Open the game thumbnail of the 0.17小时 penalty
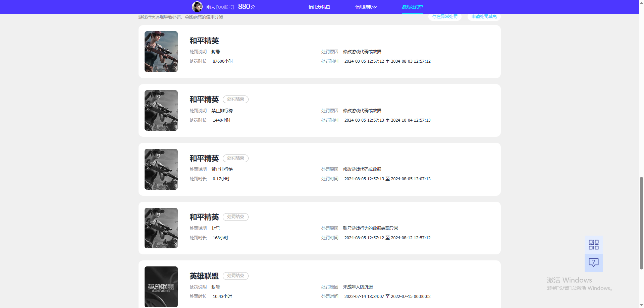Screen dimensions: 644x308 161,169
